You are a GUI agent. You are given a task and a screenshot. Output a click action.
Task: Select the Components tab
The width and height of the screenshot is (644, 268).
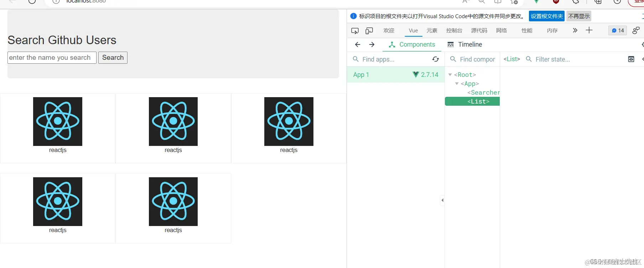412,44
